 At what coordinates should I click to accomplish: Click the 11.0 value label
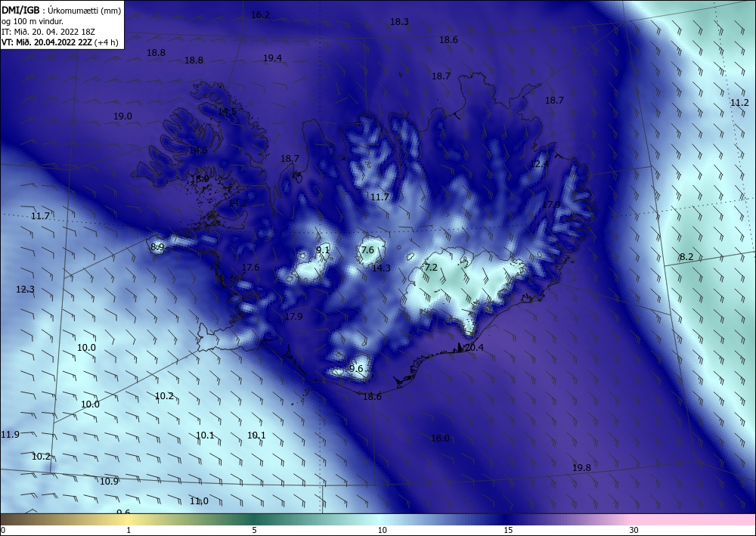pyautogui.click(x=199, y=501)
